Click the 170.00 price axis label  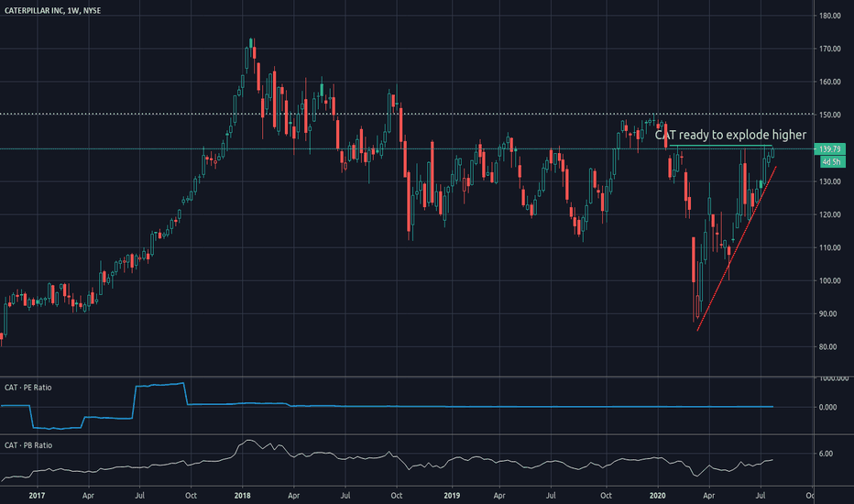coord(830,49)
